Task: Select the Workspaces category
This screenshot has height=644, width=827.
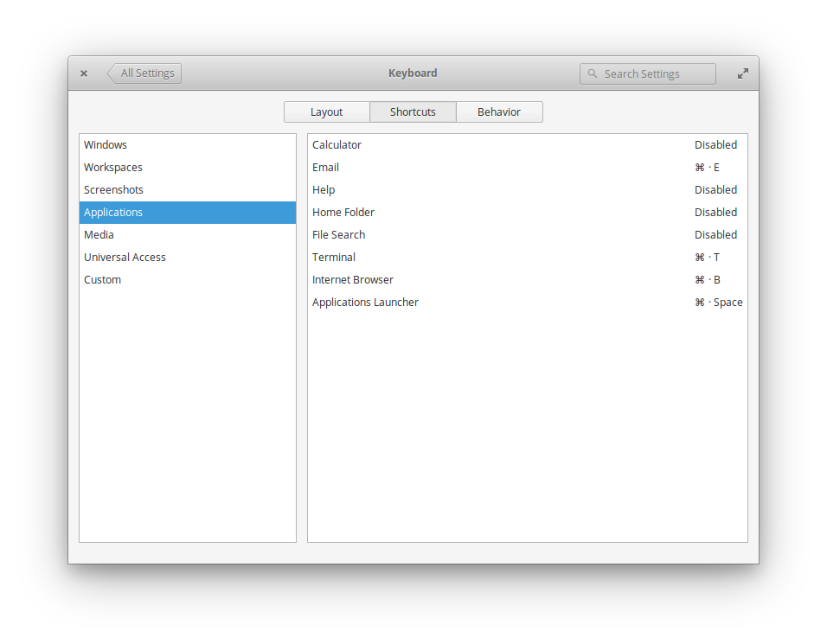Action: click(x=187, y=168)
